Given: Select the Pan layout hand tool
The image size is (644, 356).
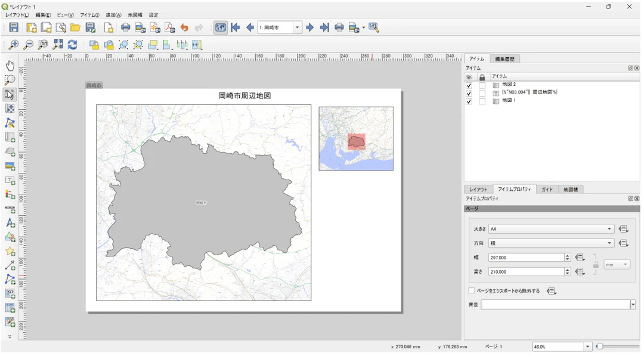Looking at the screenshot, I should point(10,66).
